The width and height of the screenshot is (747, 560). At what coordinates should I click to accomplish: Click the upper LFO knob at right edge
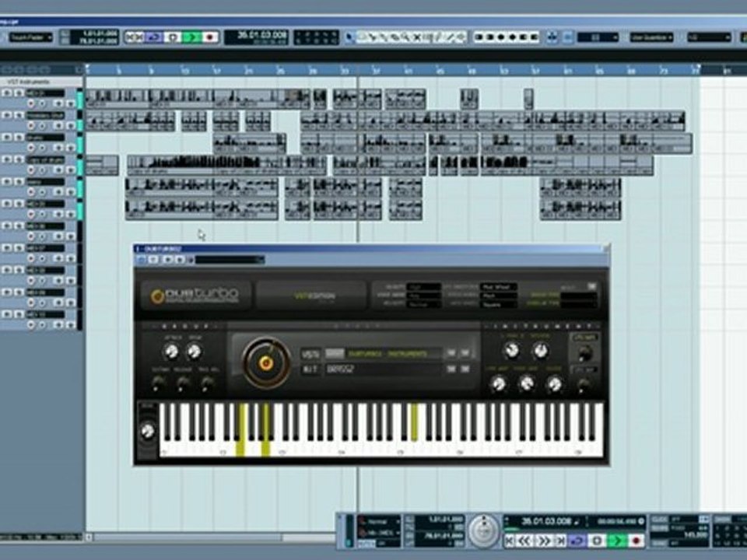[584, 354]
